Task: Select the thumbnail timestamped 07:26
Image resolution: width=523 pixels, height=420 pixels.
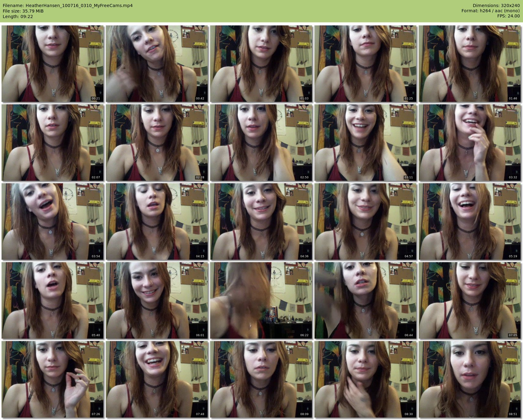Action: coord(53,379)
